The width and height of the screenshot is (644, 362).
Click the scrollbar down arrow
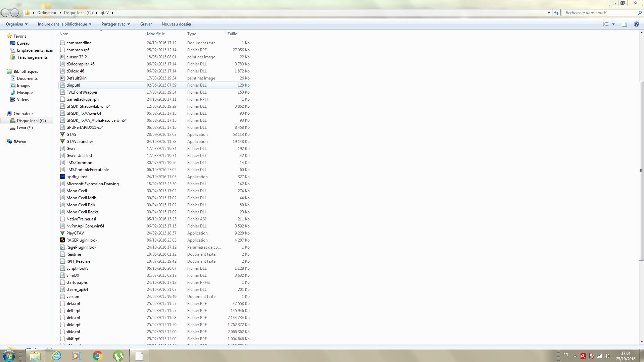(641, 342)
